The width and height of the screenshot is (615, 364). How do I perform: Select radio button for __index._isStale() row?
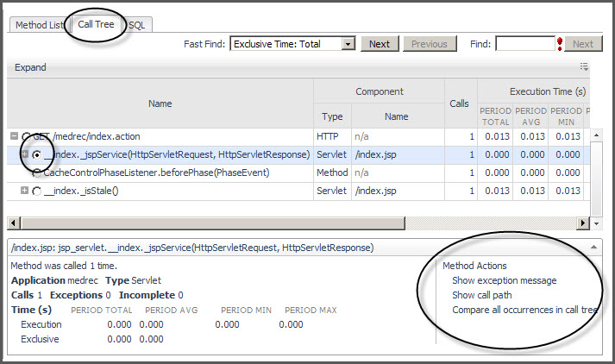(36, 191)
